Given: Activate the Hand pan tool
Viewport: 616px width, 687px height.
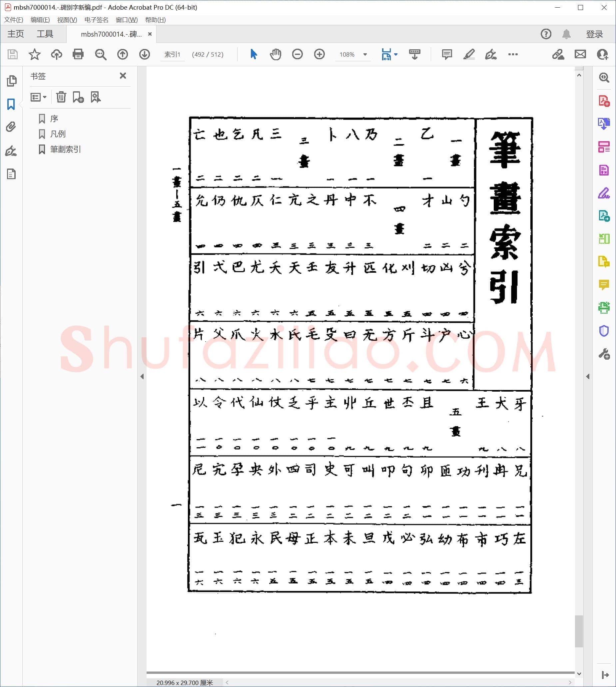Looking at the screenshot, I should pyautogui.click(x=276, y=54).
